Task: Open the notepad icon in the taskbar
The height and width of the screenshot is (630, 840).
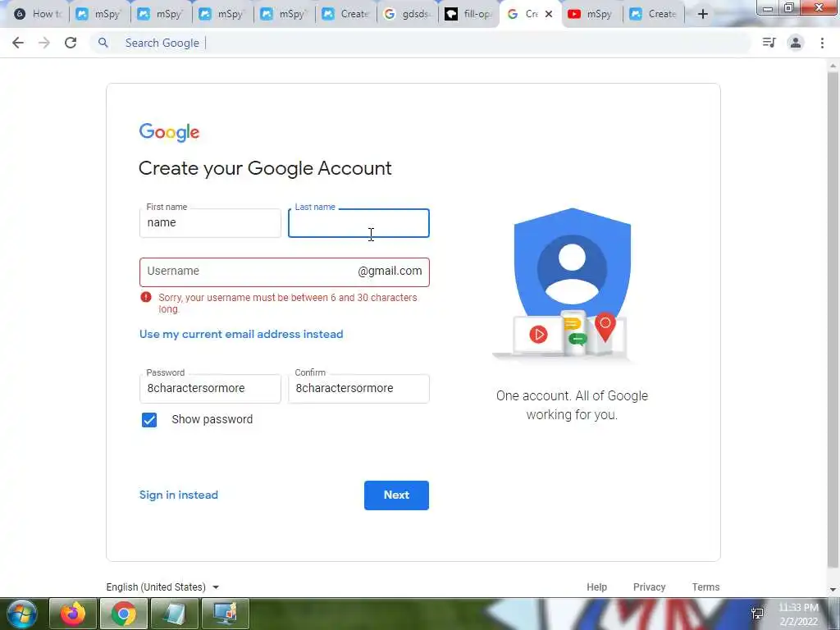Action: [175, 614]
